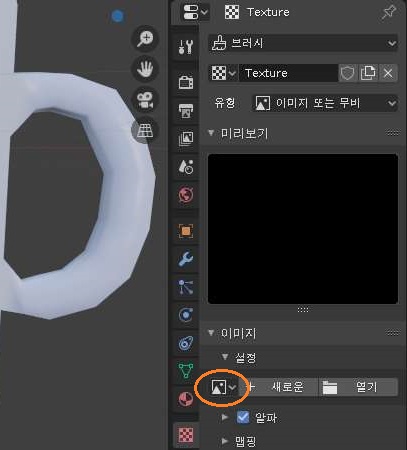Click the 새로운 button
Image resolution: width=407 pixels, height=450 pixels.
[279, 387]
